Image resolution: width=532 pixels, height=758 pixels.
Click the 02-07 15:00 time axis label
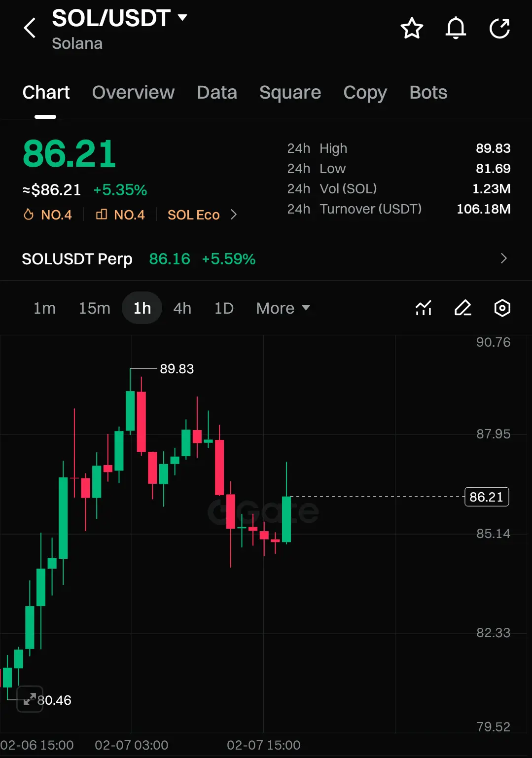(263, 745)
